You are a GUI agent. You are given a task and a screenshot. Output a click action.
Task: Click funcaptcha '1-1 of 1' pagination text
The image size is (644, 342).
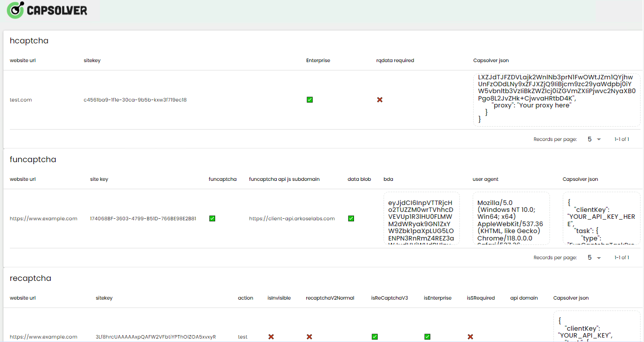pos(622,258)
